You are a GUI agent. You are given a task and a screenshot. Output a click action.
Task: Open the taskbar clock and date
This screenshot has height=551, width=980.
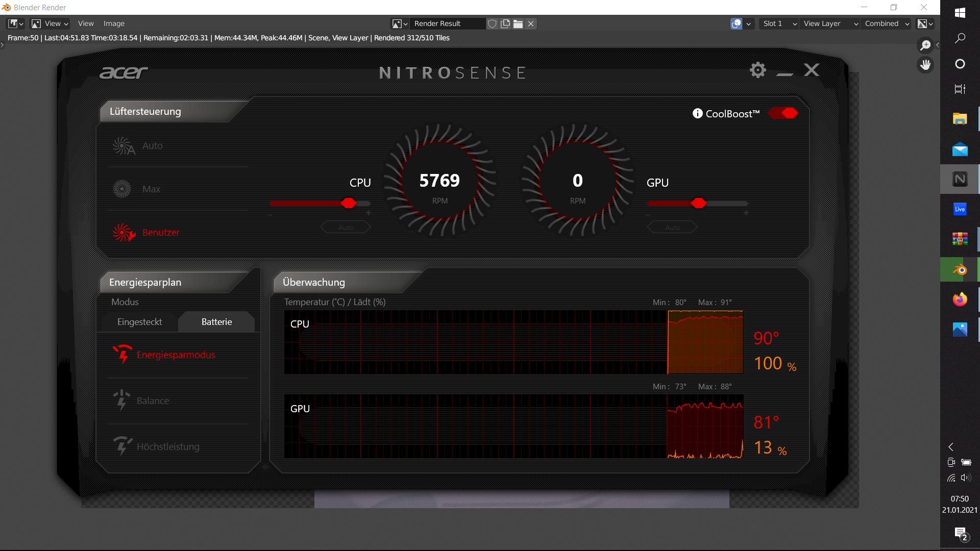pyautogui.click(x=960, y=504)
